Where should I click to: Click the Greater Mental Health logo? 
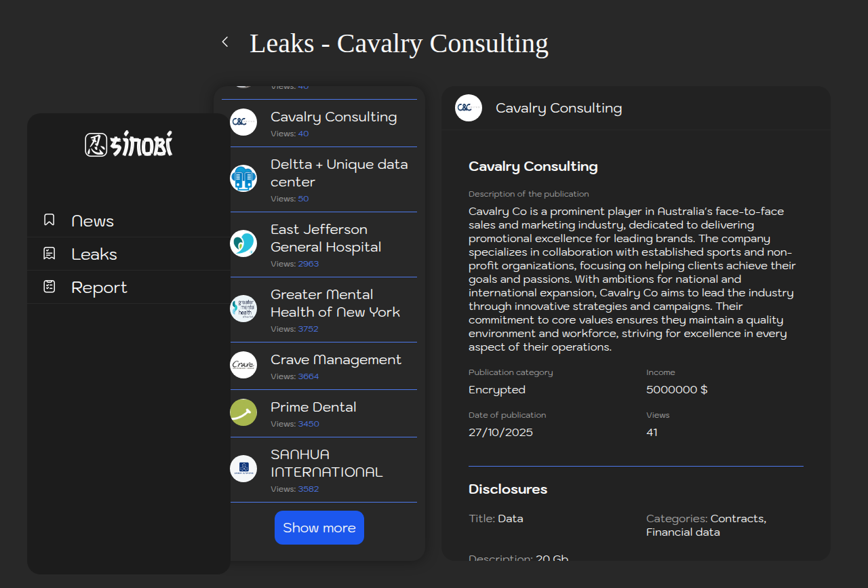click(243, 309)
